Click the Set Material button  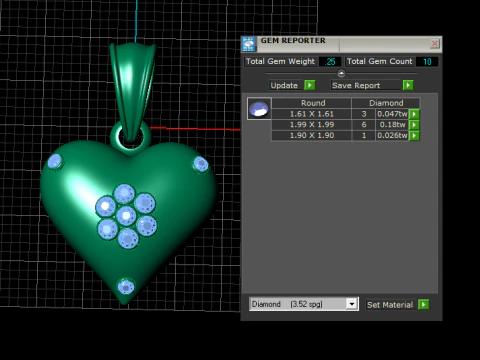391,305
